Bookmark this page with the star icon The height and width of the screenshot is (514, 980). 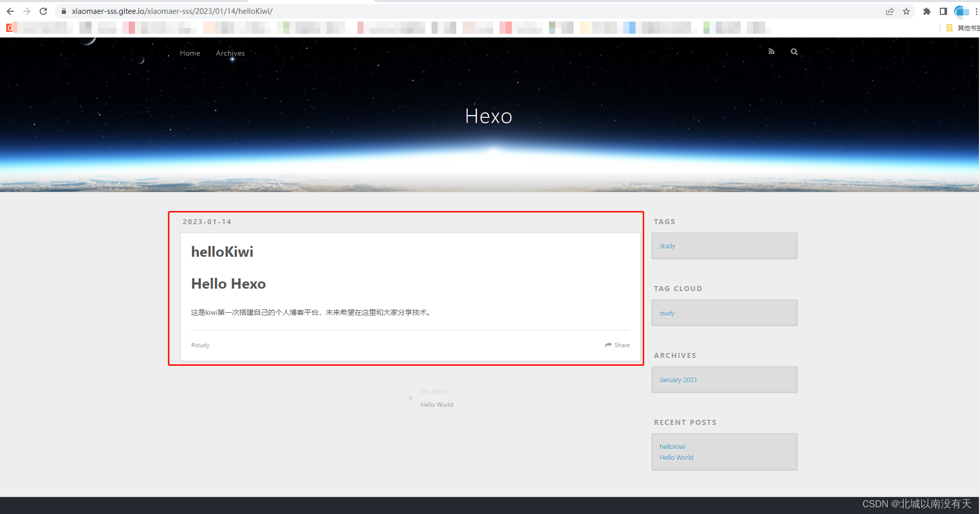(906, 11)
